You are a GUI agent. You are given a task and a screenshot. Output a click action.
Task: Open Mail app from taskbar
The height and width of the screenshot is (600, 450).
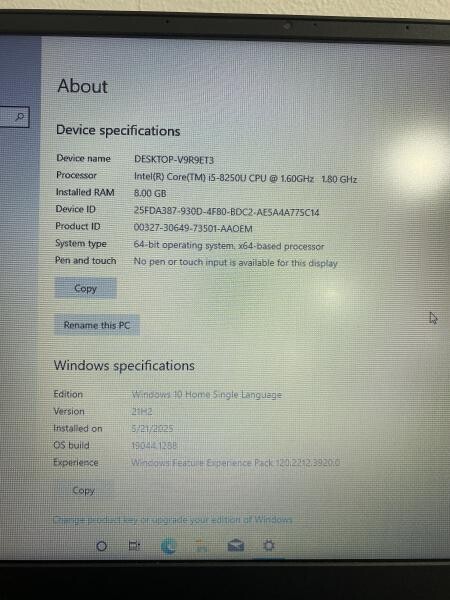point(236,545)
